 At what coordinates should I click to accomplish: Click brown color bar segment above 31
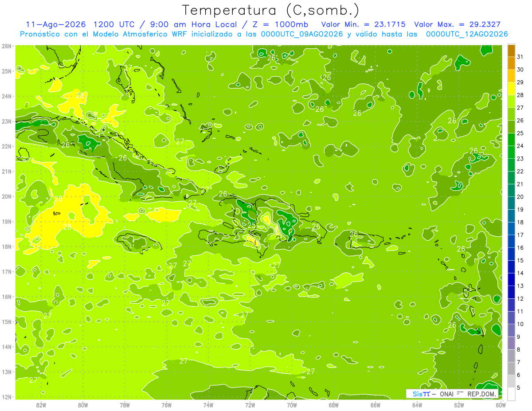tap(512, 51)
